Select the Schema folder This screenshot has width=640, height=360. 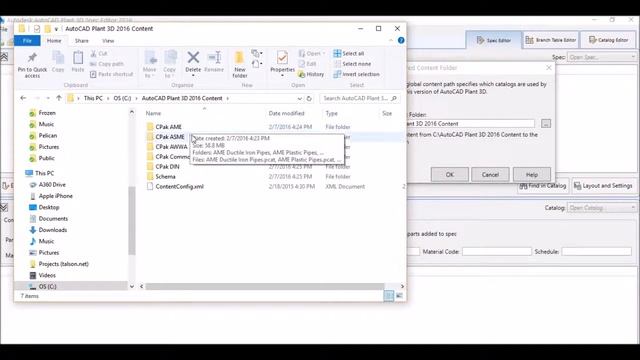[x=165, y=176]
